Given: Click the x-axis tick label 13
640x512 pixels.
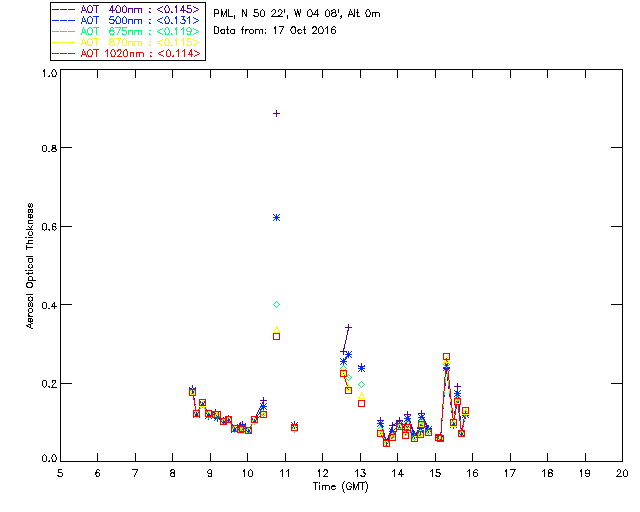Looking at the screenshot, I should pyautogui.click(x=360, y=473).
